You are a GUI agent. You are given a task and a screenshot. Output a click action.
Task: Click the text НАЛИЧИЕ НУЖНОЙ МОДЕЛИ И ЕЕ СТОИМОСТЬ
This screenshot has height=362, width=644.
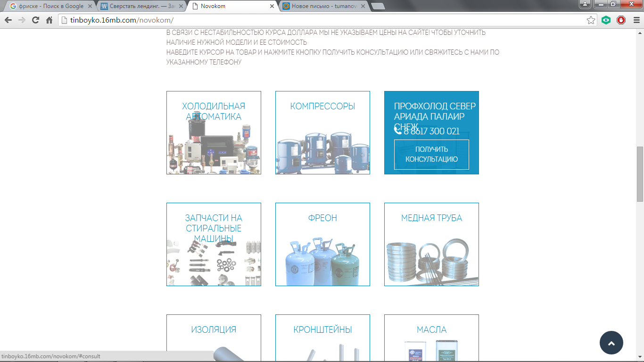click(237, 42)
